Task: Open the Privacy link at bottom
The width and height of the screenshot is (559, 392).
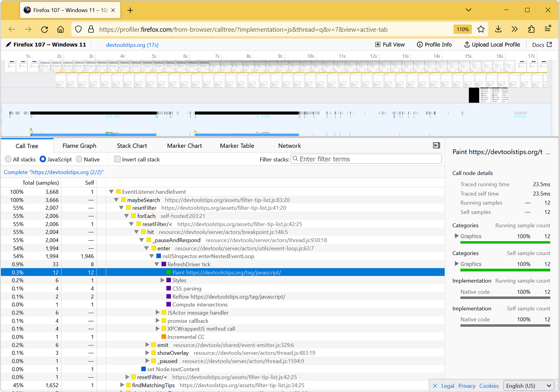Action: pyautogui.click(x=466, y=386)
